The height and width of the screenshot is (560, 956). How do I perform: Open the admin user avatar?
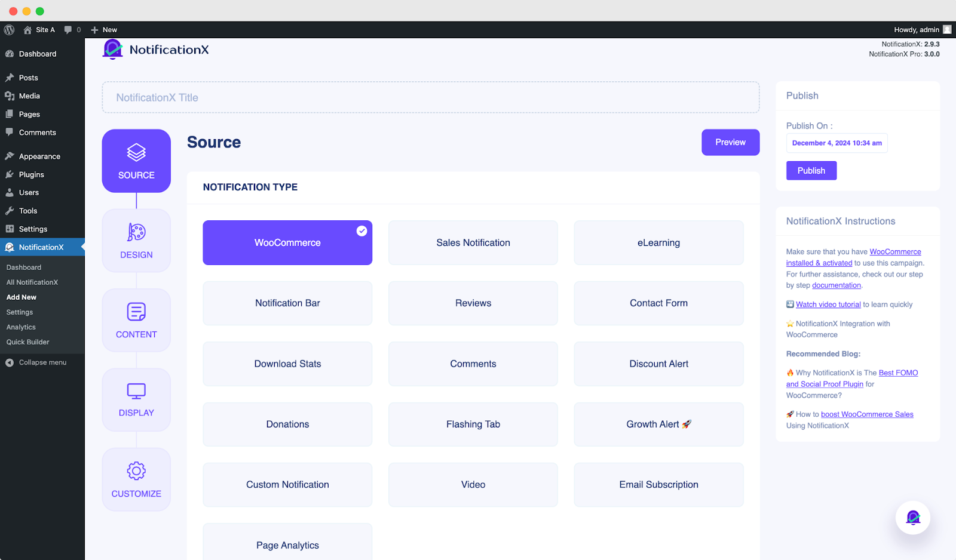click(947, 30)
